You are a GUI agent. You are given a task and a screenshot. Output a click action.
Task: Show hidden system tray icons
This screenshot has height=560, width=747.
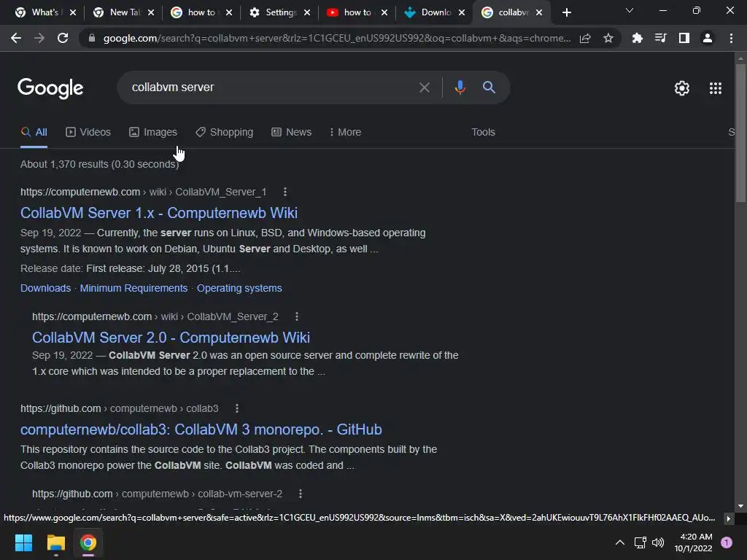[620, 542]
